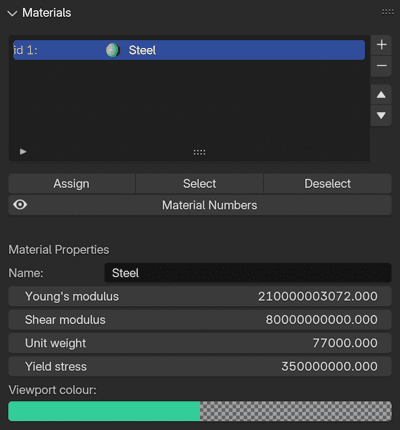This screenshot has height=430, width=400.
Task: Move material up in the list
Action: [381, 95]
